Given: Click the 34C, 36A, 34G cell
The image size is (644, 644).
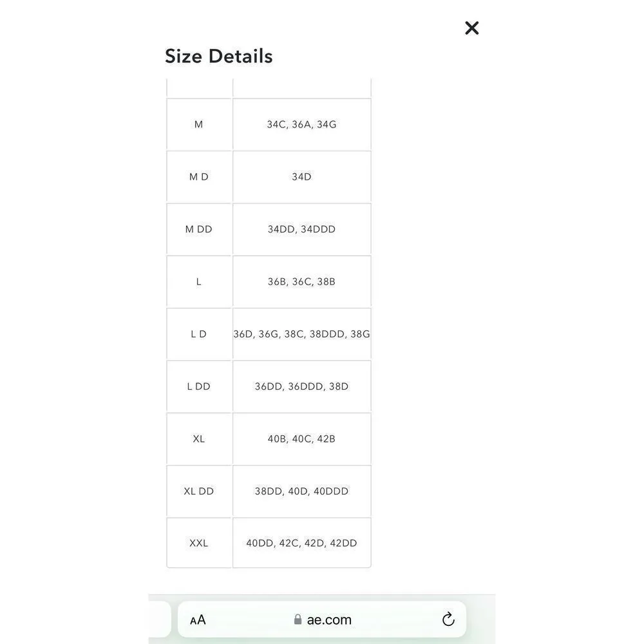Looking at the screenshot, I should [301, 124].
